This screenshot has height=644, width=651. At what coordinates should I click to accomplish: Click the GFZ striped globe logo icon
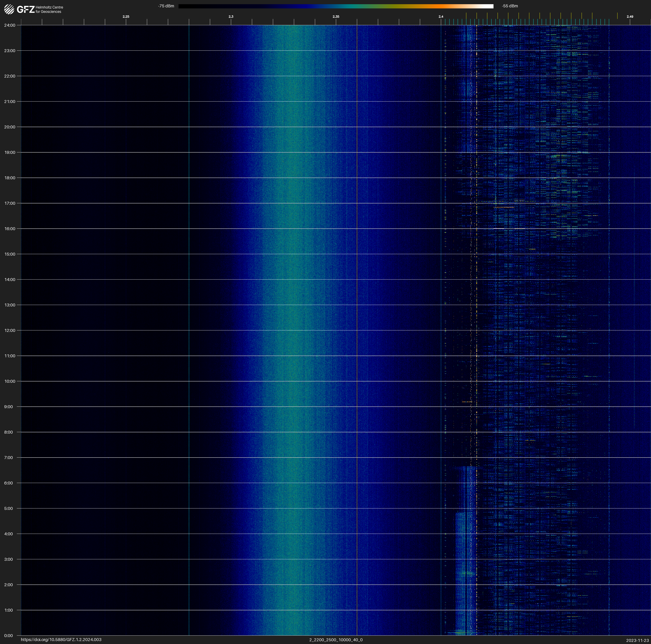(x=9, y=9)
